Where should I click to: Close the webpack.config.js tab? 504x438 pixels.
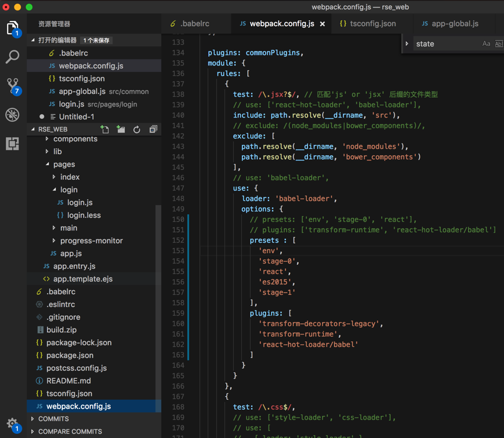coord(322,24)
